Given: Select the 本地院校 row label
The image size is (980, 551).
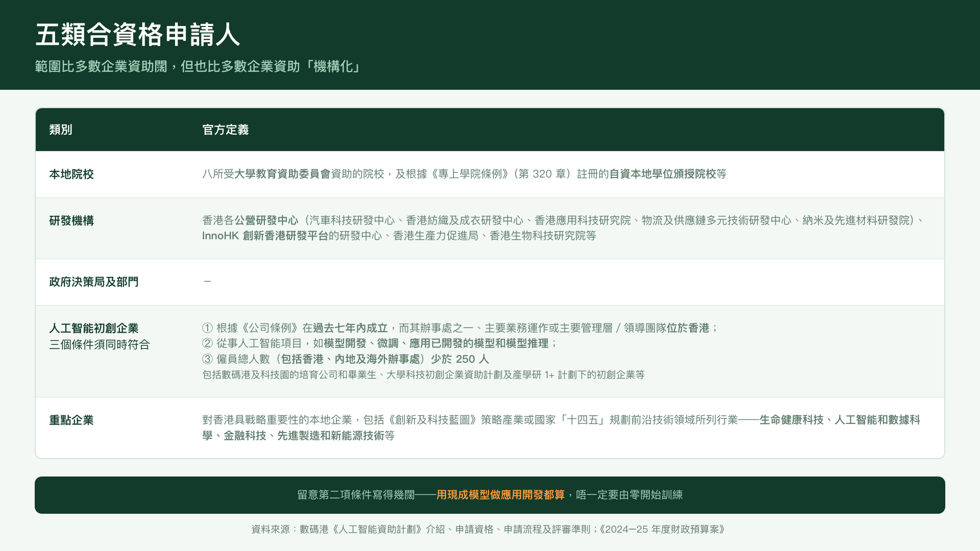Looking at the screenshot, I should coord(71,174).
